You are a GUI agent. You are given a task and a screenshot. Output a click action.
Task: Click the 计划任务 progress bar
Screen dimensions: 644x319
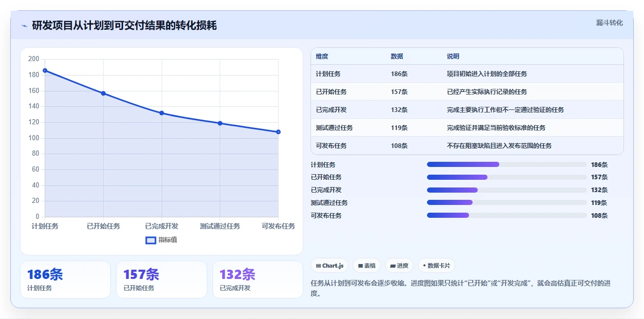(507, 164)
